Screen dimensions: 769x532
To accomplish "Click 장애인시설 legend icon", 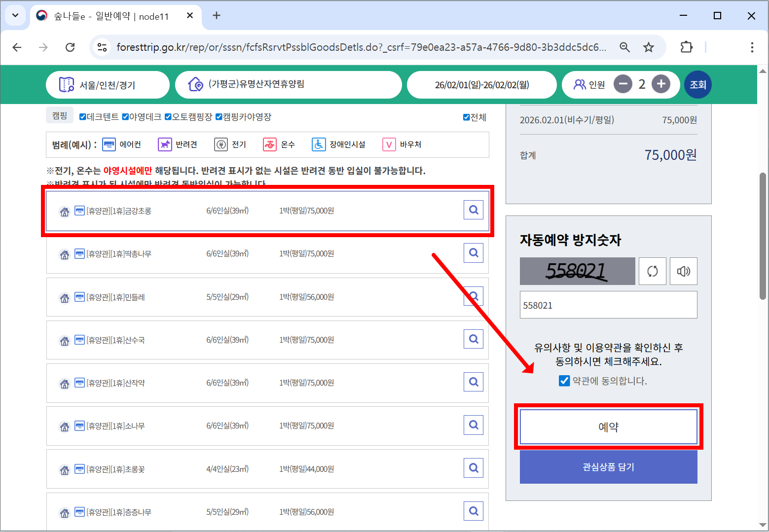I will [319, 144].
